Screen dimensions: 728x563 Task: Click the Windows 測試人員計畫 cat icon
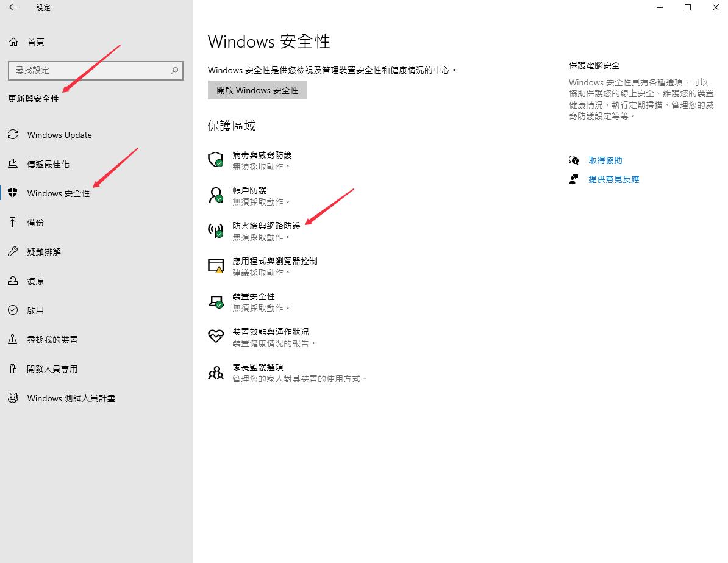pyautogui.click(x=13, y=398)
